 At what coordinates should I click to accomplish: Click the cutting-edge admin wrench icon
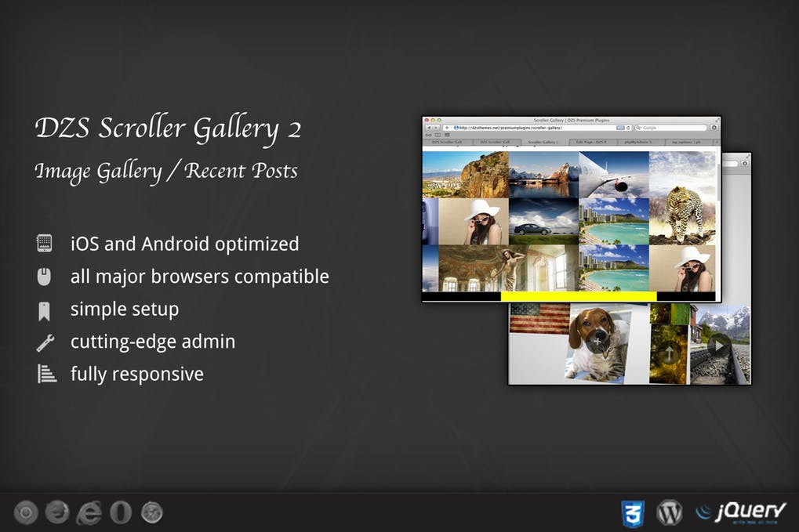[47, 341]
